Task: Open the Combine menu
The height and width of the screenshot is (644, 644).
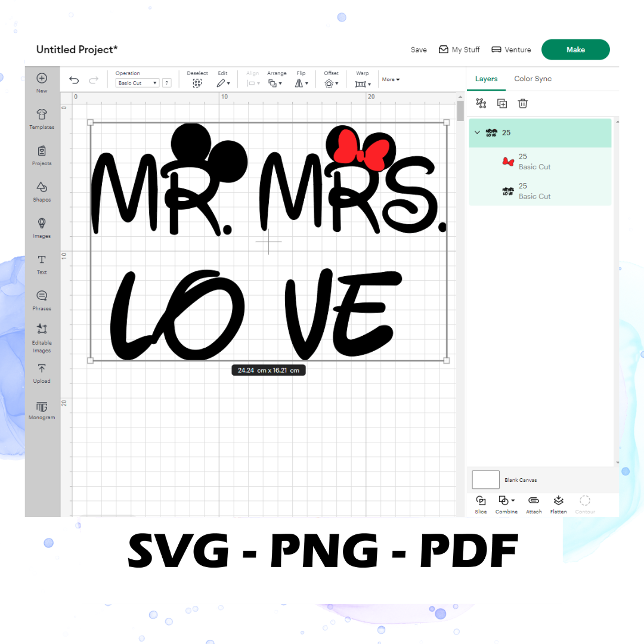Action: click(x=506, y=504)
